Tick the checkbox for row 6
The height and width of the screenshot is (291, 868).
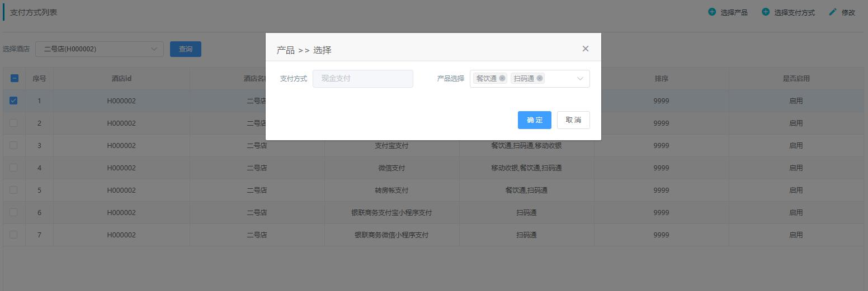point(14,212)
